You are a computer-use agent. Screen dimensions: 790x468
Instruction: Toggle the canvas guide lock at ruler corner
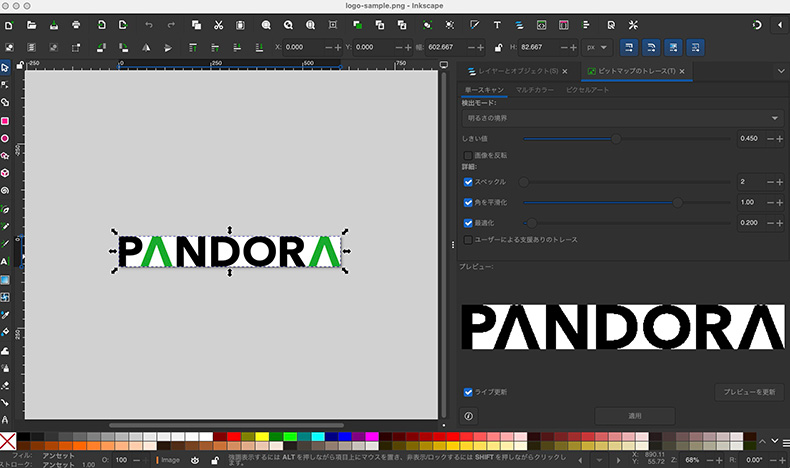20,65
